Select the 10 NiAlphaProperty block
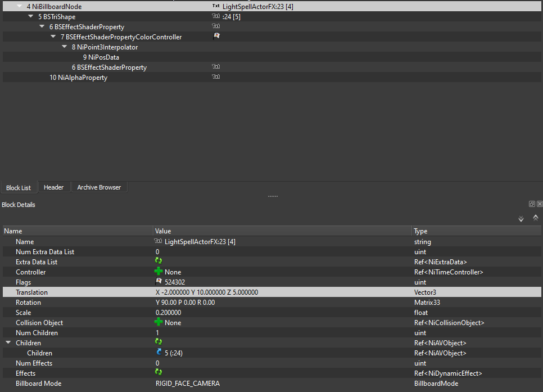 (x=78, y=77)
